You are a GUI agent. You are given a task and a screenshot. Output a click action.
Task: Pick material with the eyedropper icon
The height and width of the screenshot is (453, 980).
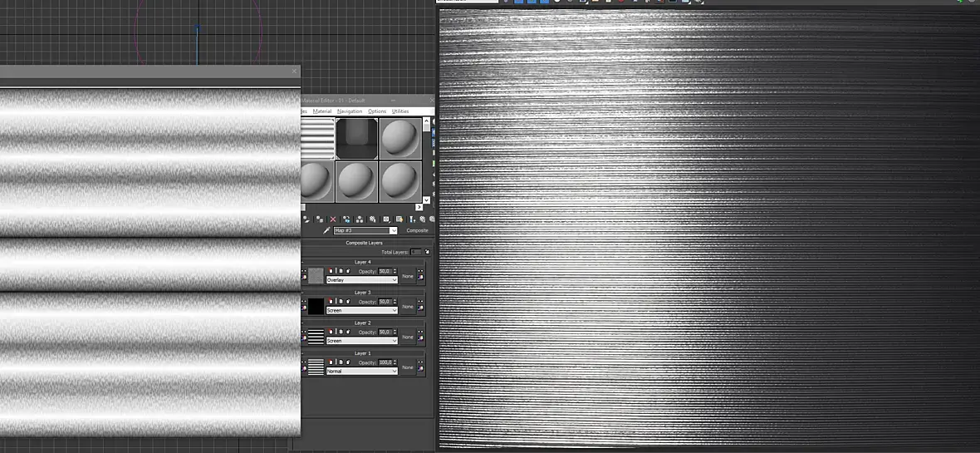pyautogui.click(x=327, y=230)
